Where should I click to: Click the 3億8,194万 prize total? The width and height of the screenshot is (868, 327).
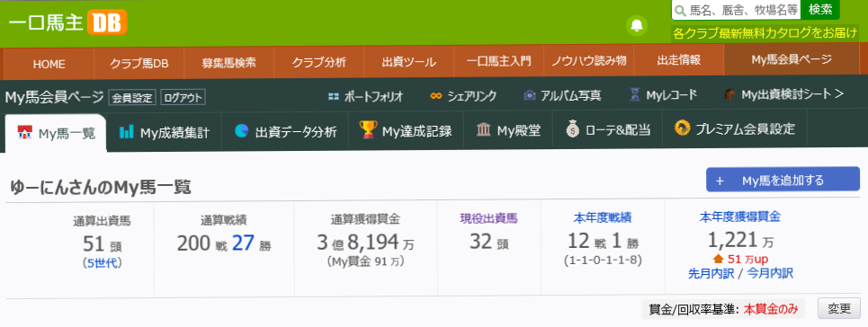tap(365, 243)
